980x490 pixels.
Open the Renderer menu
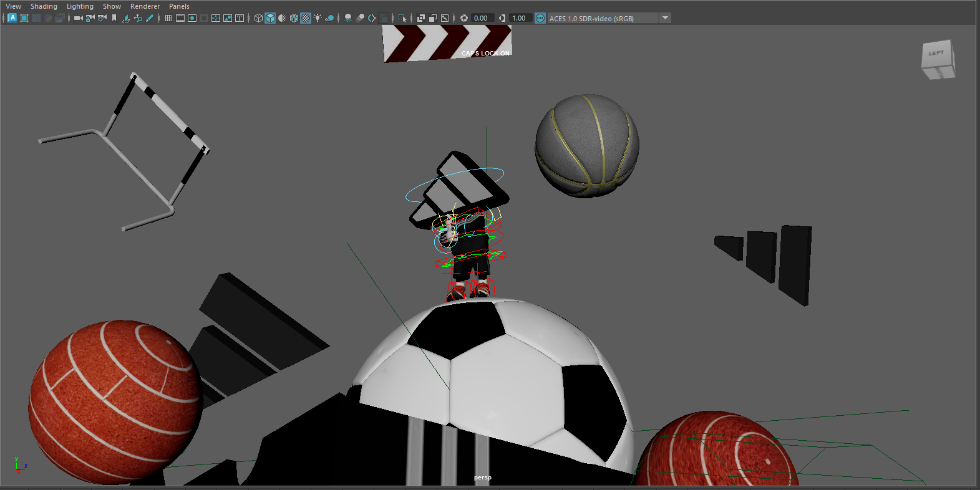pos(145,6)
